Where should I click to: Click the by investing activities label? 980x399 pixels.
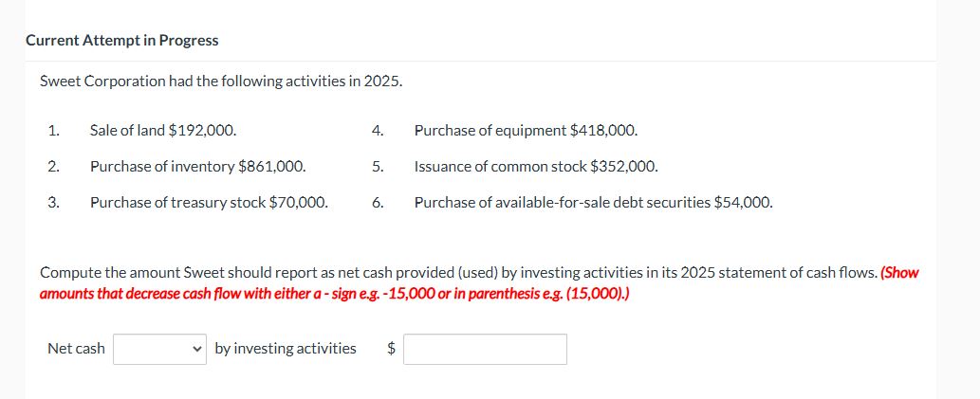[x=286, y=349]
